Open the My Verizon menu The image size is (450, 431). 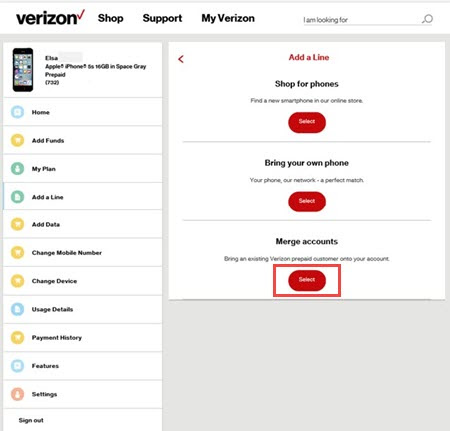click(228, 18)
